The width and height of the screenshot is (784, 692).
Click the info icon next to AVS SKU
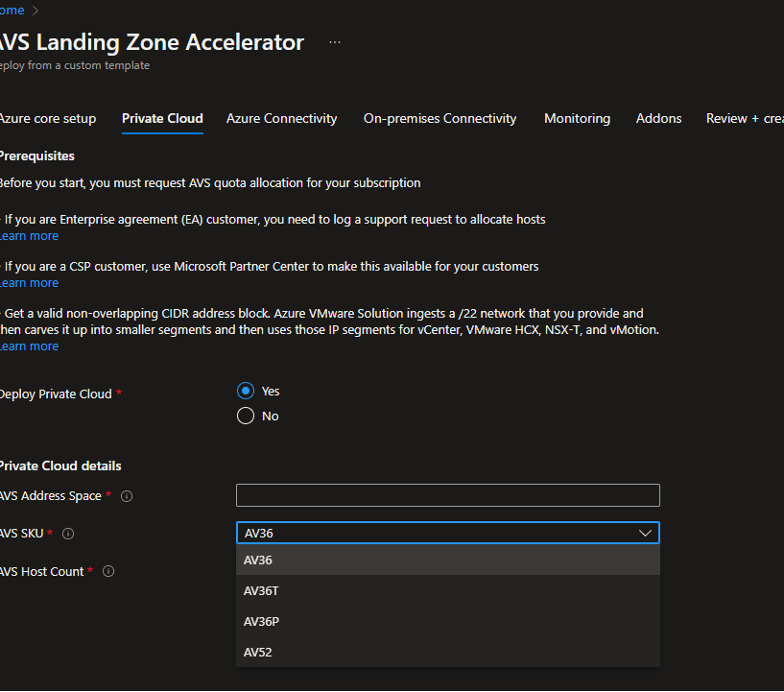(67, 533)
